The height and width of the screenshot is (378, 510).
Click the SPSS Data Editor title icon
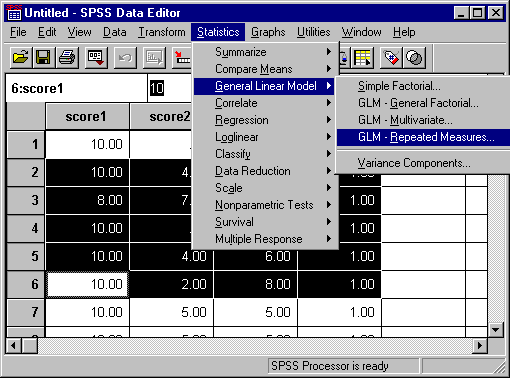pos(14,13)
